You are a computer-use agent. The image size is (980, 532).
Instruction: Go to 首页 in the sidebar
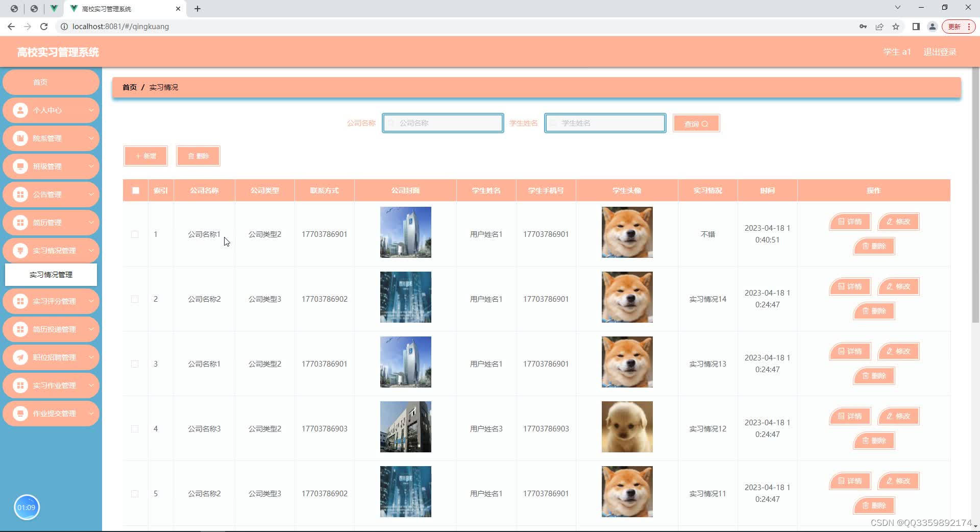(51, 82)
